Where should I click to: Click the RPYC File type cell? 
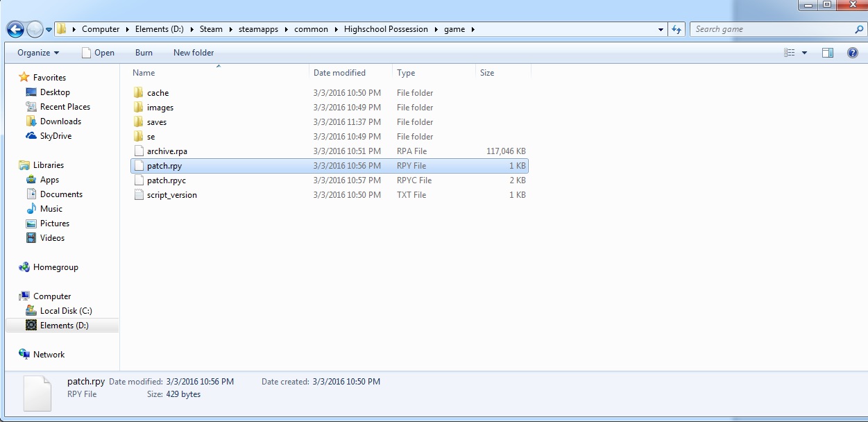pyautogui.click(x=414, y=180)
